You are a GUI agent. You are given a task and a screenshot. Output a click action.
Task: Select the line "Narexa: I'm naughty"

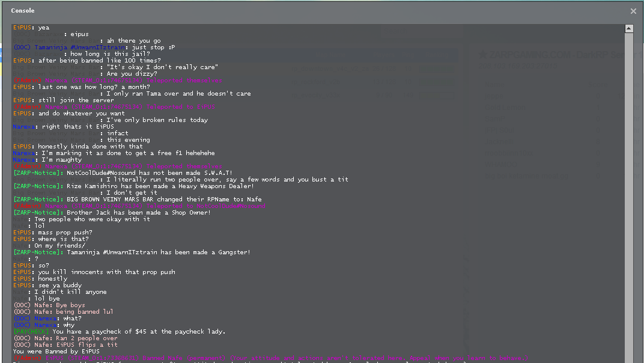pyautogui.click(x=47, y=159)
